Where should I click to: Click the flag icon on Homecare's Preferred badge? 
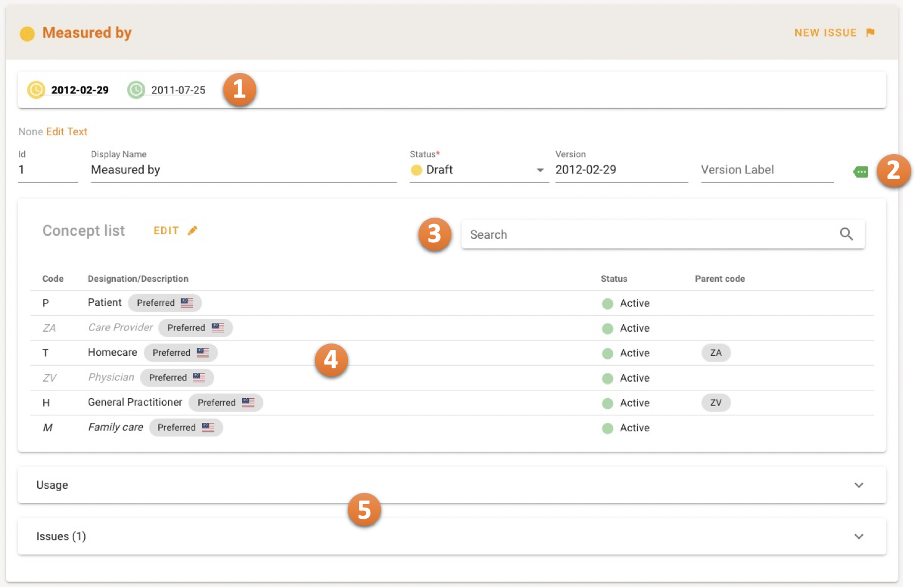[x=203, y=353]
